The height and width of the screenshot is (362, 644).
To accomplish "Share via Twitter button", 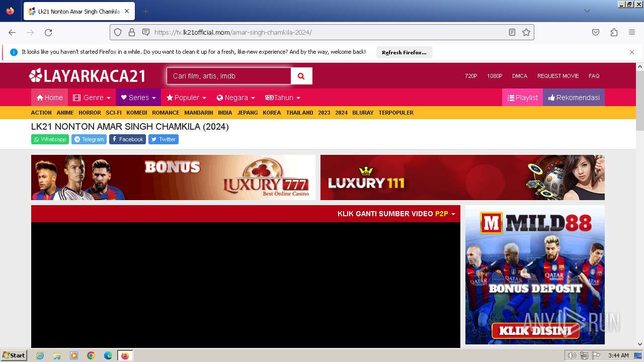I will click(x=164, y=139).
